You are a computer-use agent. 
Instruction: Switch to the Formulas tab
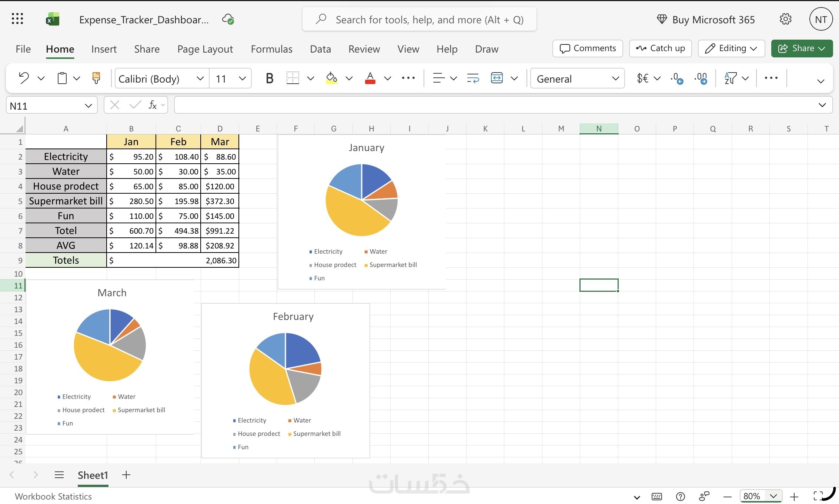(271, 49)
